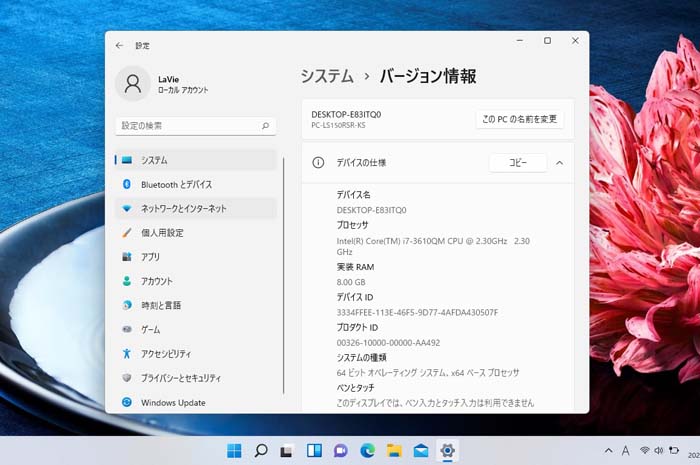The height and width of the screenshot is (465, 700).
Task: Close the Settings window
Action: coord(575,41)
